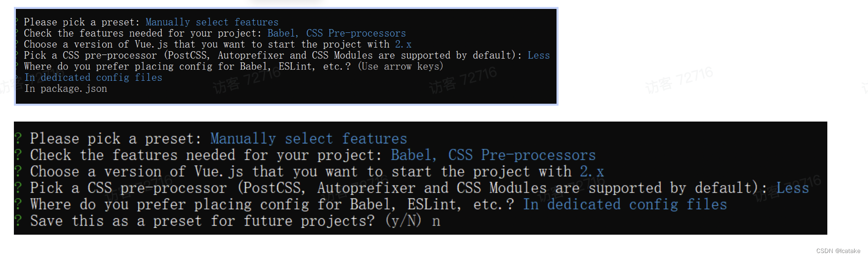Click the 'Less' answer in the smaller terminal

coord(539,56)
